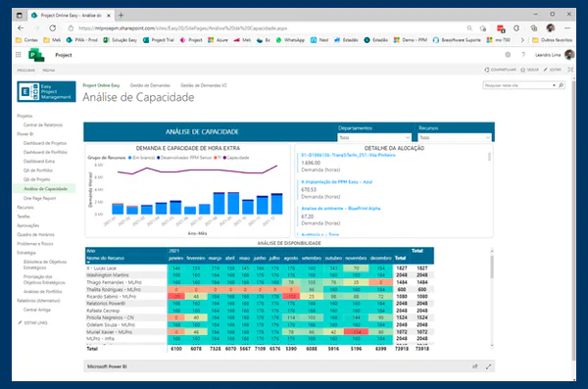The image size is (588, 389).
Task: Open the PWA - Prod bookmark
Action: [x=81, y=40]
